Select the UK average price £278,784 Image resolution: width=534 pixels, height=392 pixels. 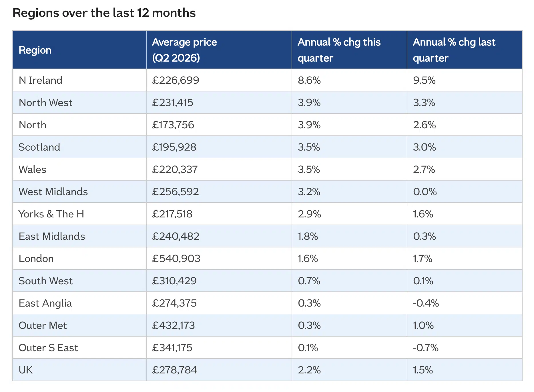[175, 370]
